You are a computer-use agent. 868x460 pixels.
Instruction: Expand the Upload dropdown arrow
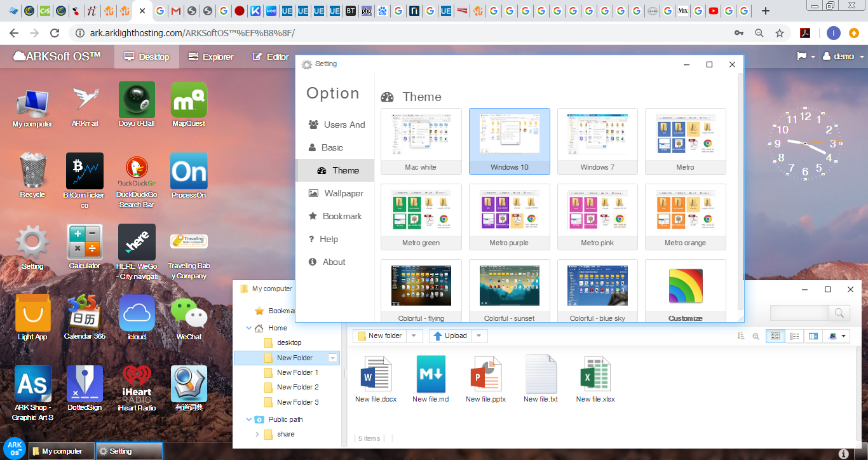(479, 336)
